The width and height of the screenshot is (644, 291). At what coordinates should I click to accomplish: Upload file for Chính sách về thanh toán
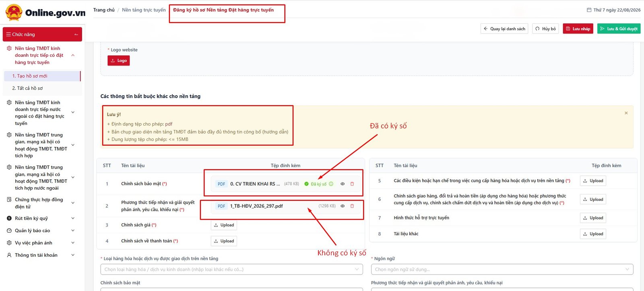[x=224, y=241]
